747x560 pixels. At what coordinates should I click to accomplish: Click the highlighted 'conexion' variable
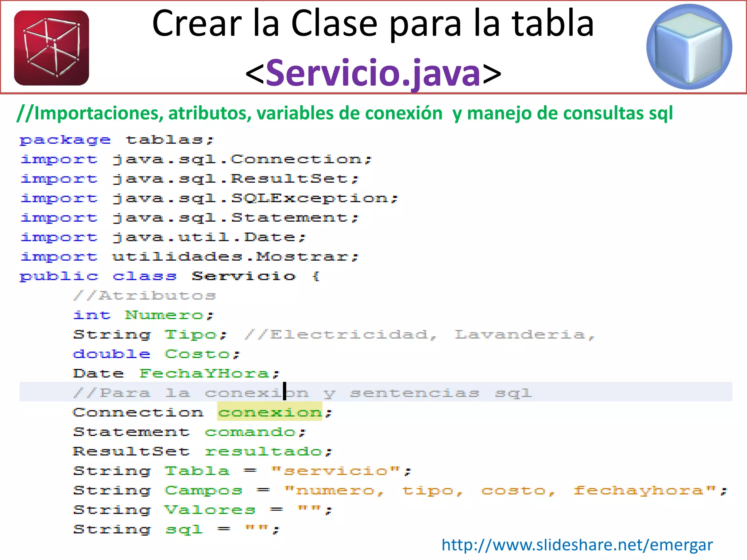pyautogui.click(x=270, y=412)
